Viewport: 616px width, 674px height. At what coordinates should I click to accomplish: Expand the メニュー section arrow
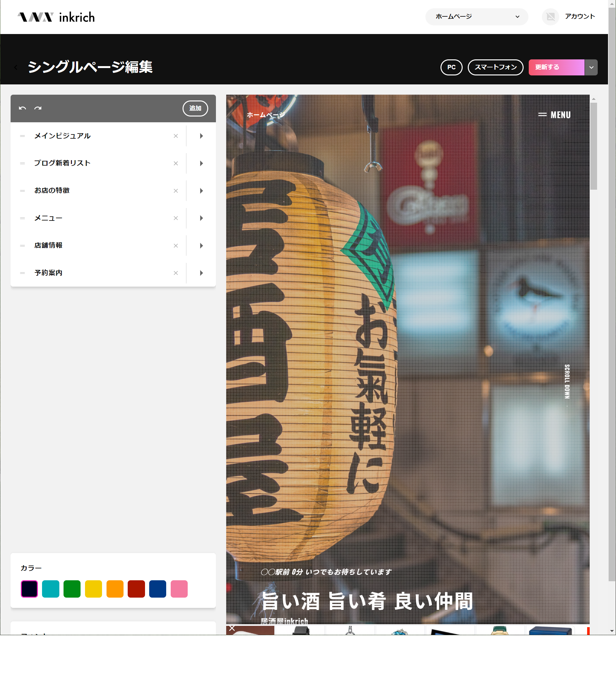pyautogui.click(x=201, y=218)
